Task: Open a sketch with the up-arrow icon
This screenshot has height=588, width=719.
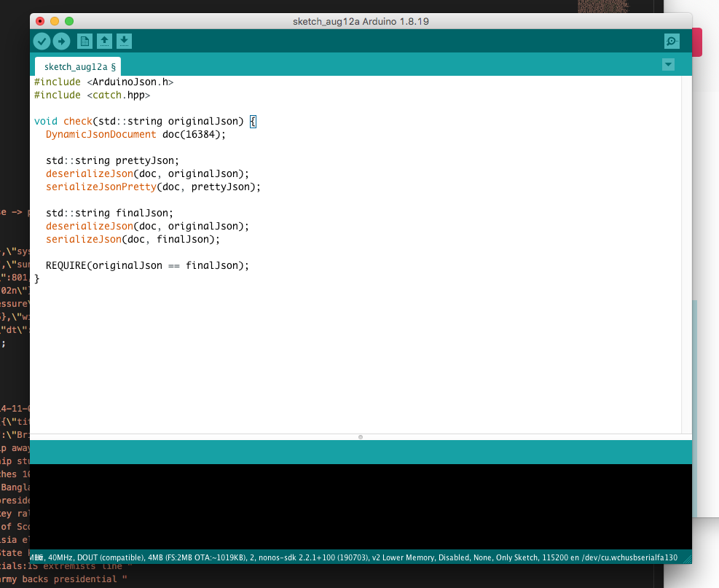Action: tap(104, 42)
